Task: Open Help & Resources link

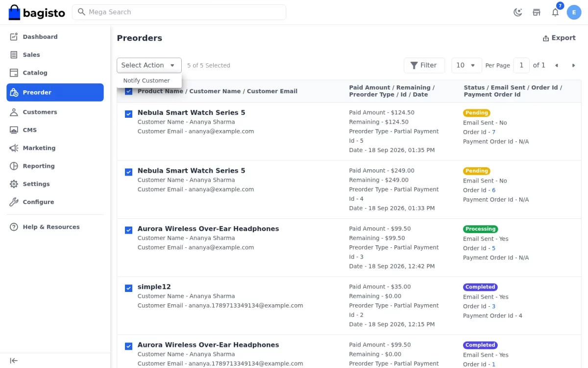Action: tap(55, 227)
